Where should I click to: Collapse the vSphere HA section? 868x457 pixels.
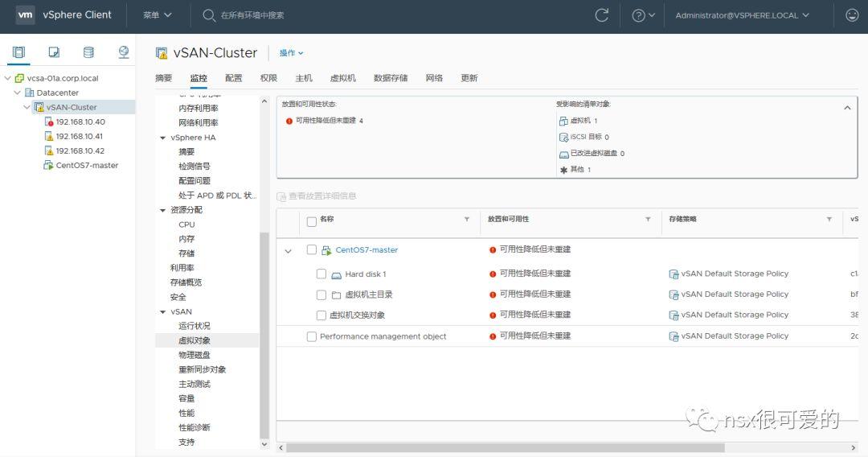(x=162, y=138)
